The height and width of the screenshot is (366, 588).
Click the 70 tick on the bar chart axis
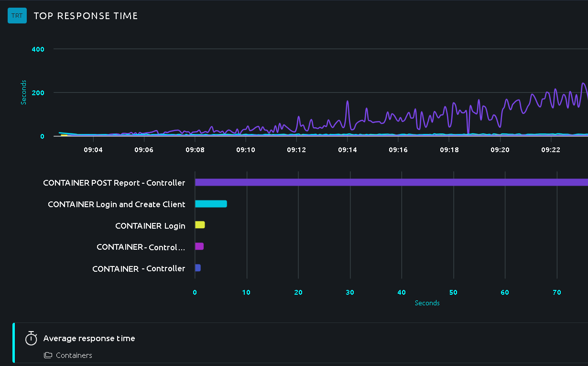[x=557, y=292]
